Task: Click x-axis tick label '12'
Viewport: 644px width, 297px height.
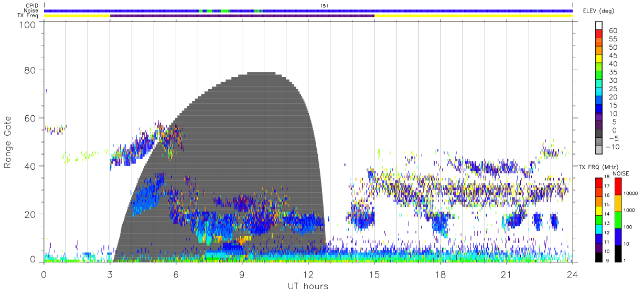Action: coord(308,274)
